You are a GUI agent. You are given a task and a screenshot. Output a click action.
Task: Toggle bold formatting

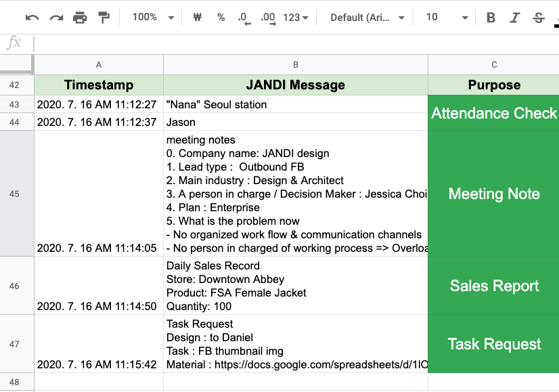coord(491,18)
